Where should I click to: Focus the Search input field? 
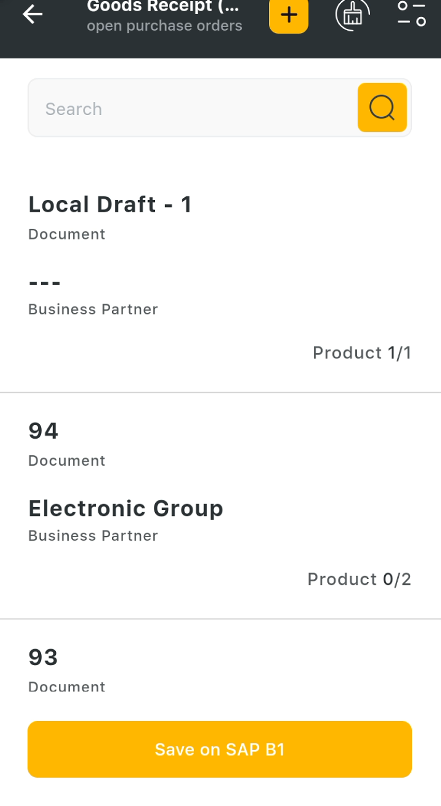193,108
